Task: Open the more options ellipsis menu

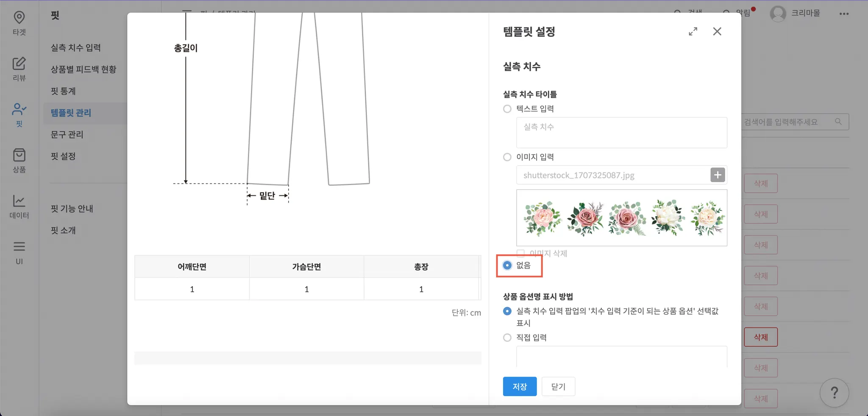Action: coord(844,14)
